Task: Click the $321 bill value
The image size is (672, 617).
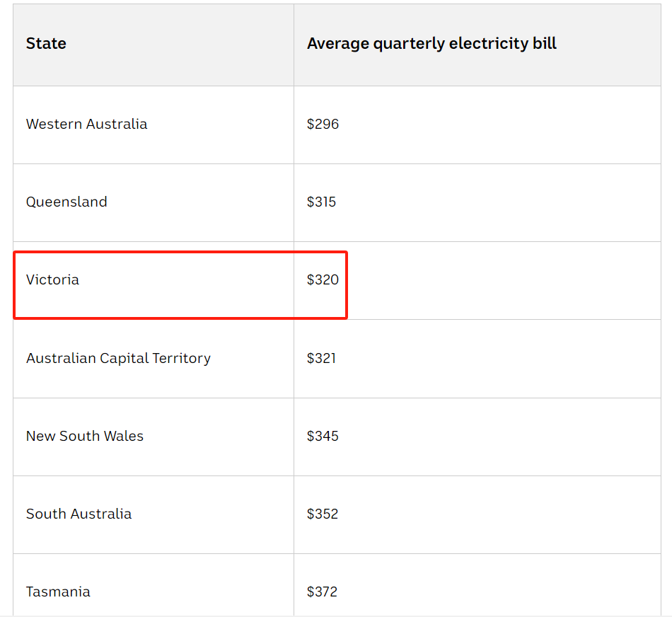Action: pyautogui.click(x=321, y=358)
